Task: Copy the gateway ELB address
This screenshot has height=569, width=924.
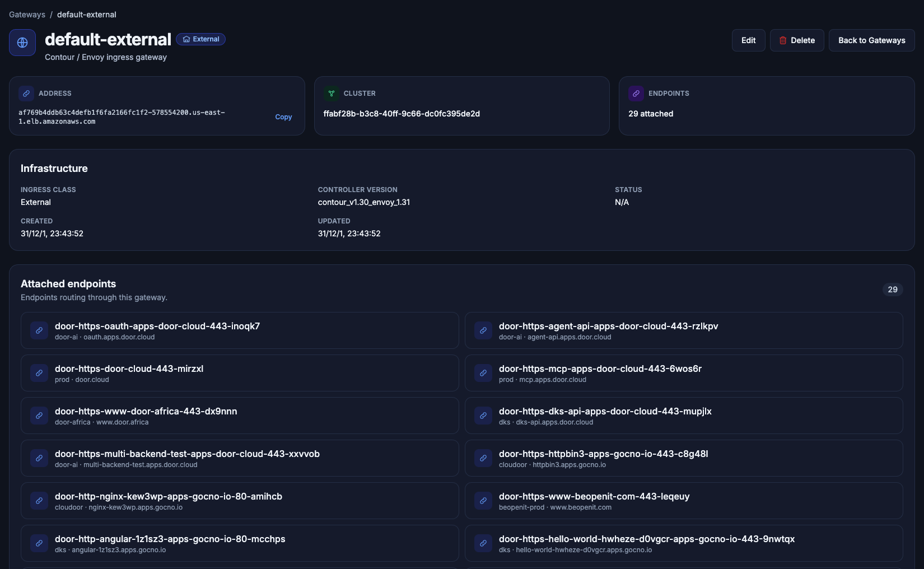Action: (283, 117)
